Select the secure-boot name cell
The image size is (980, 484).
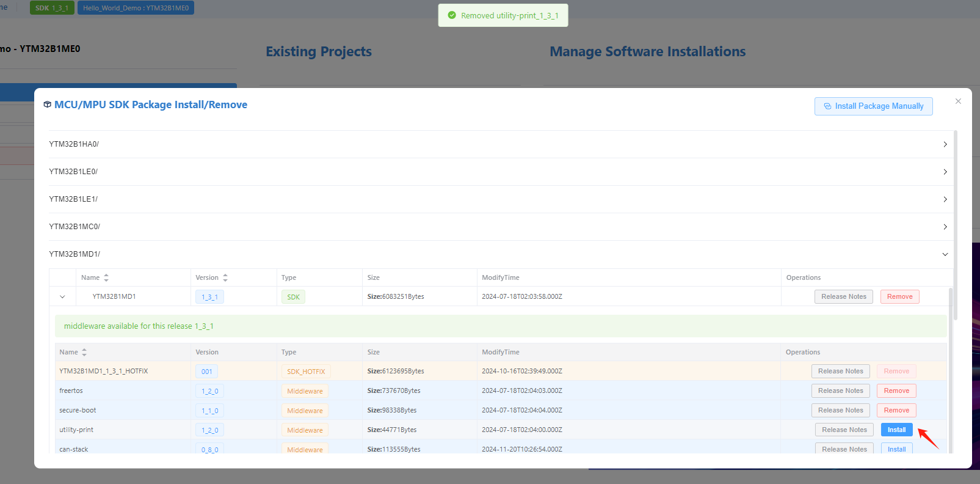[x=122, y=410]
